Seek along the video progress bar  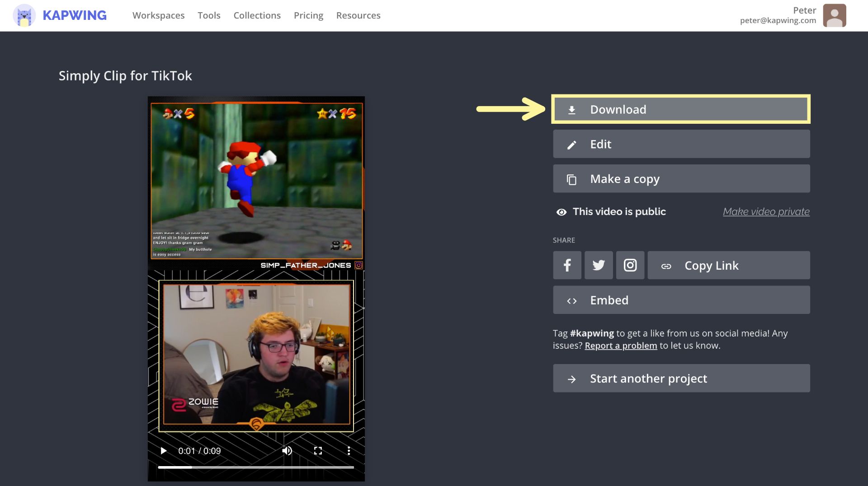coord(256,467)
